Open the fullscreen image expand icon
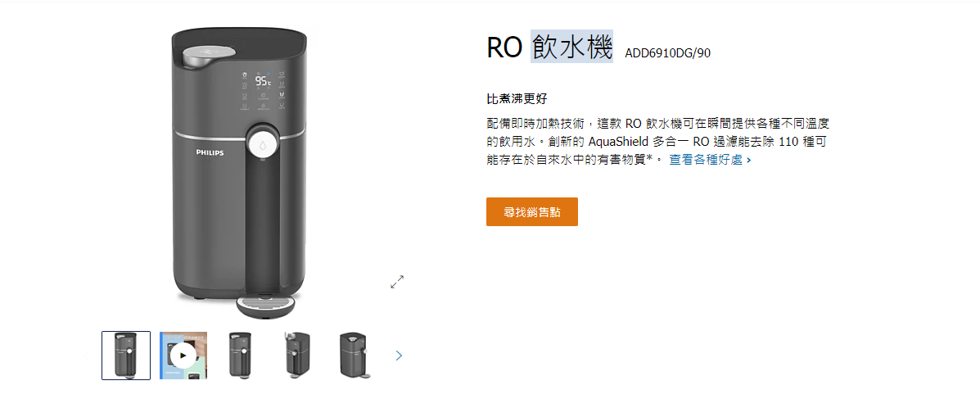The height and width of the screenshot is (417, 980). (x=397, y=282)
